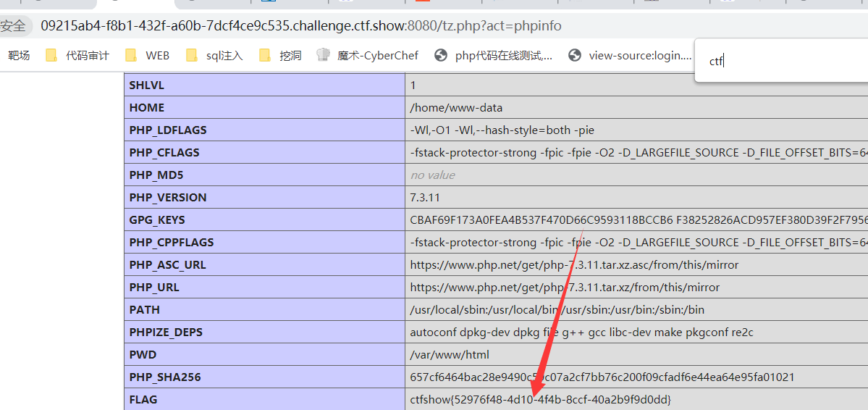This screenshot has height=410, width=868.
Task: Select the value 1 in the SHLVL row
Action: 413,85
